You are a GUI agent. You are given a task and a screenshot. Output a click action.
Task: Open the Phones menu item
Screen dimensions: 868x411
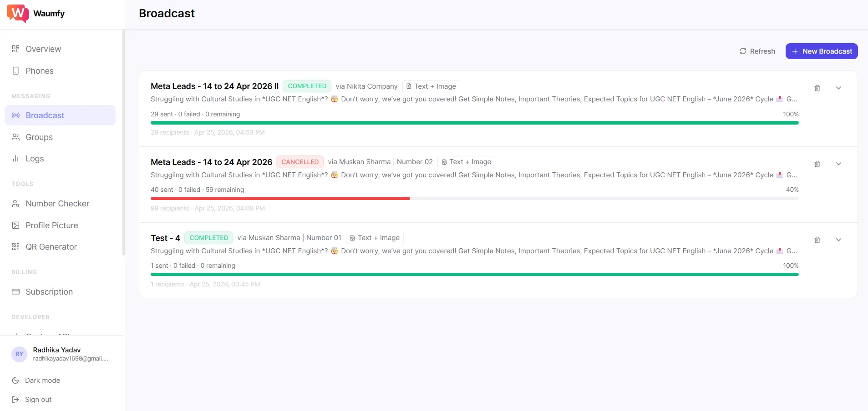click(40, 71)
